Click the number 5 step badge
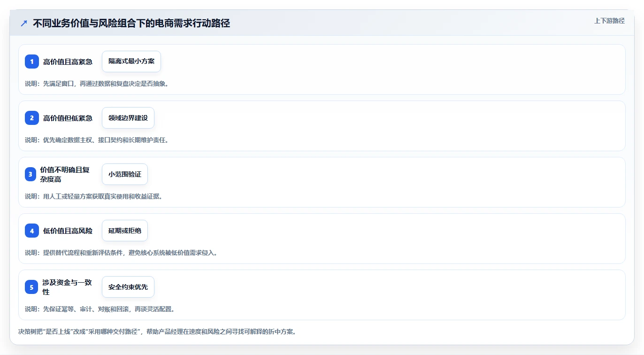The width and height of the screenshot is (644, 355). pos(31,287)
